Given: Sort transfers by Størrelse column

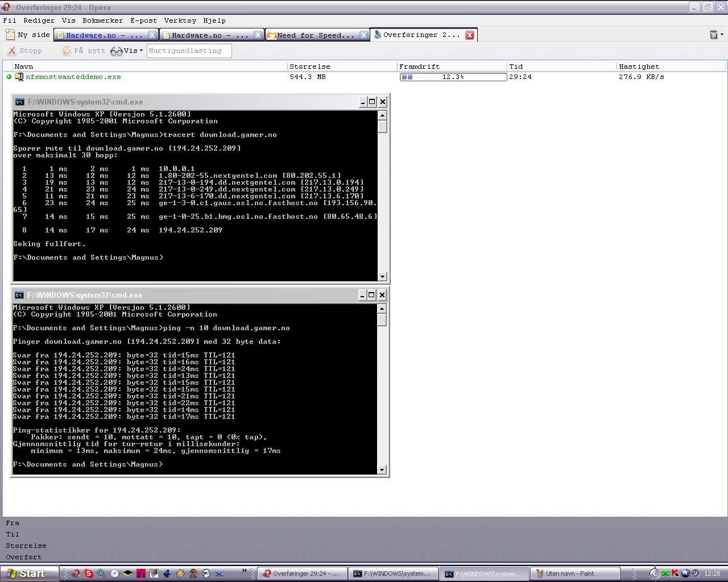Looking at the screenshot, I should (342, 66).
